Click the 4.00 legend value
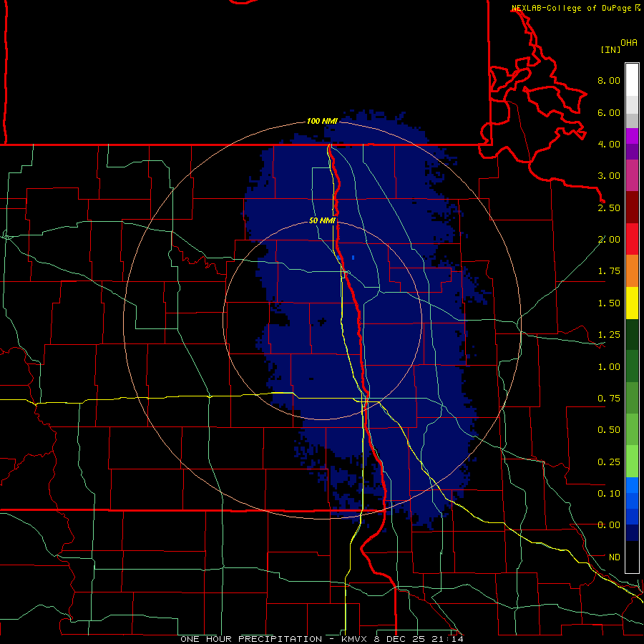This screenshot has width=644, height=644. click(609, 144)
